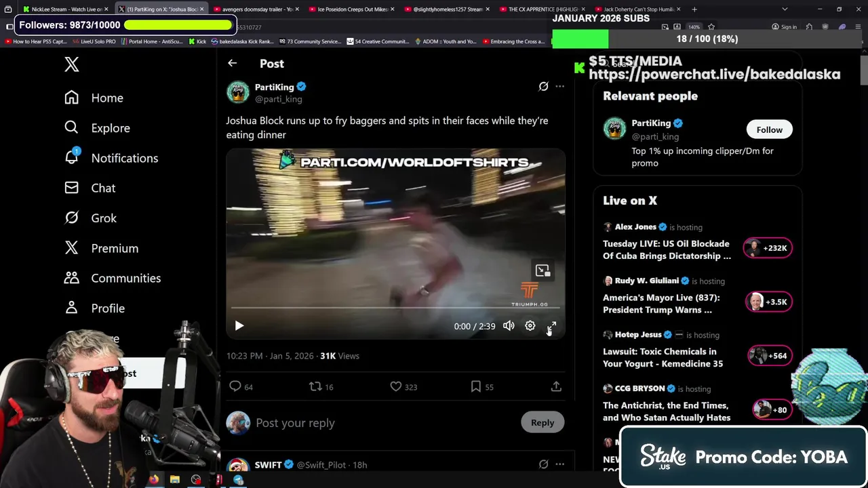Screen dimensions: 868x488
Task: Click +80 listeners badge
Action: tap(772, 409)
